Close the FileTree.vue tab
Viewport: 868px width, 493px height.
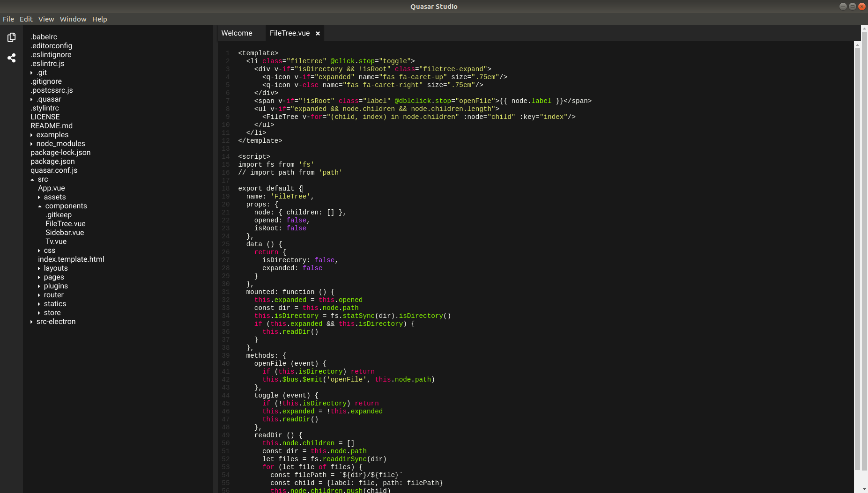(x=317, y=33)
